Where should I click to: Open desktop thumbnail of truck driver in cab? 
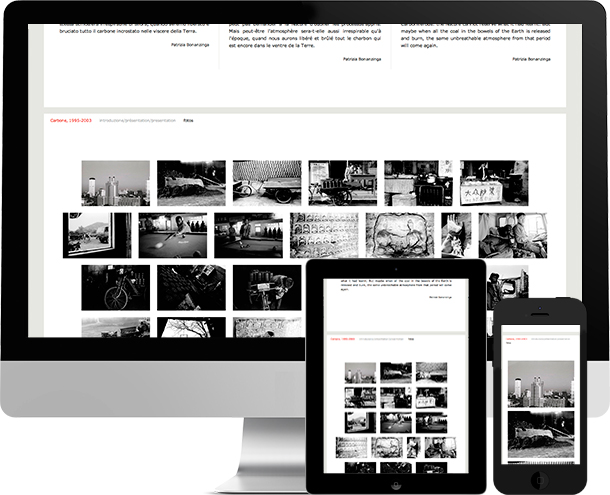(513, 235)
